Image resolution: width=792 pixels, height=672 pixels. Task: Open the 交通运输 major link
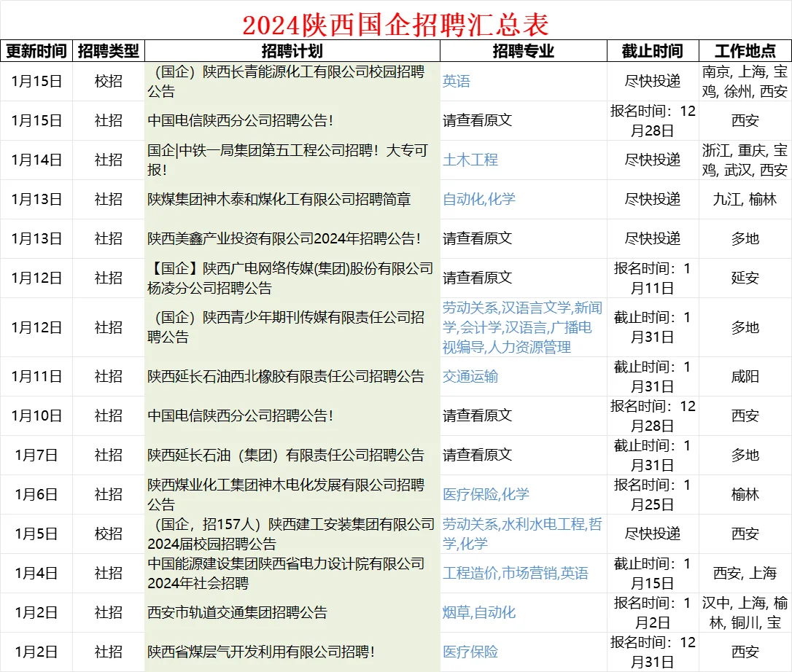point(471,376)
